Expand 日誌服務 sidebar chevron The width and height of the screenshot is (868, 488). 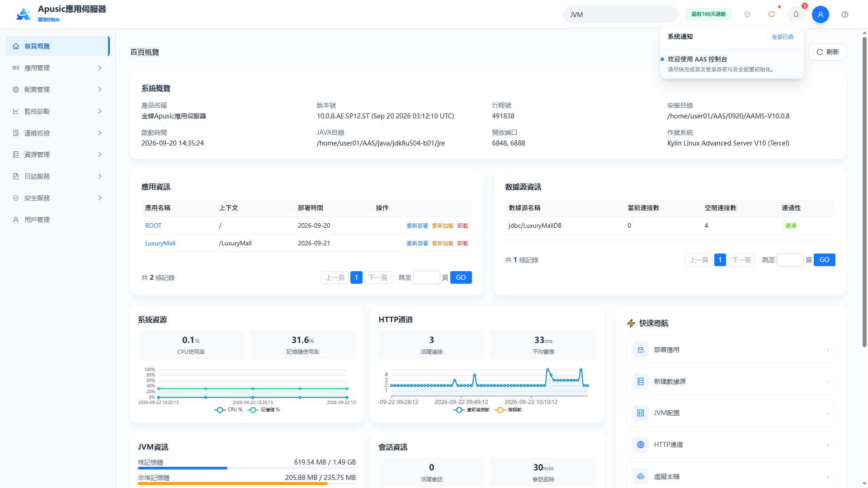[x=100, y=176]
